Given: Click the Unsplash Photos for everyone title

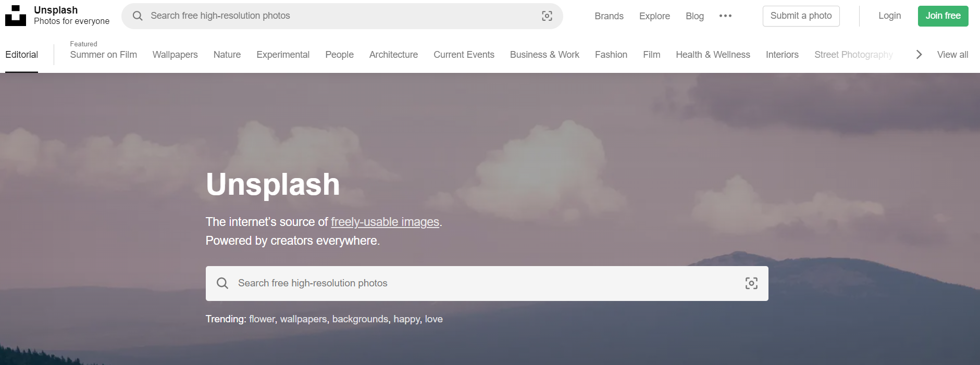Looking at the screenshot, I should coord(72,16).
